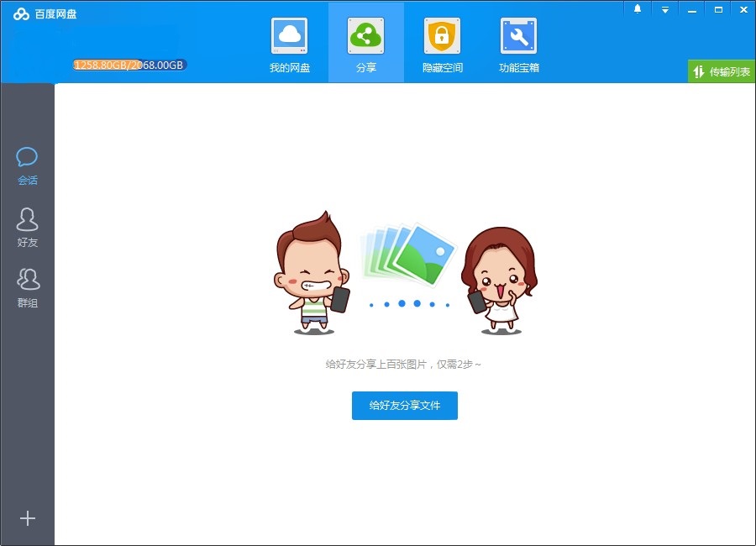Open transfers via the 传输列表 icon
756x546 pixels.
pyautogui.click(x=699, y=71)
